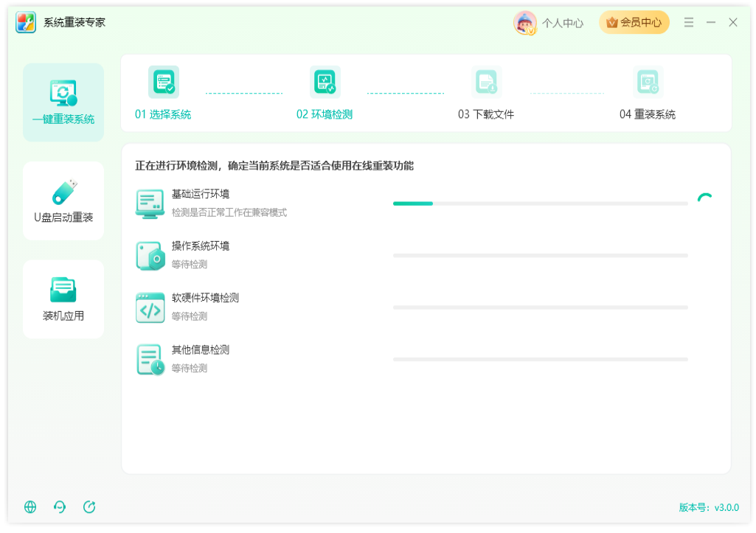Screen dimensions: 756x533
Task: Click the 系统重装专家 title text
Action: [74, 23]
